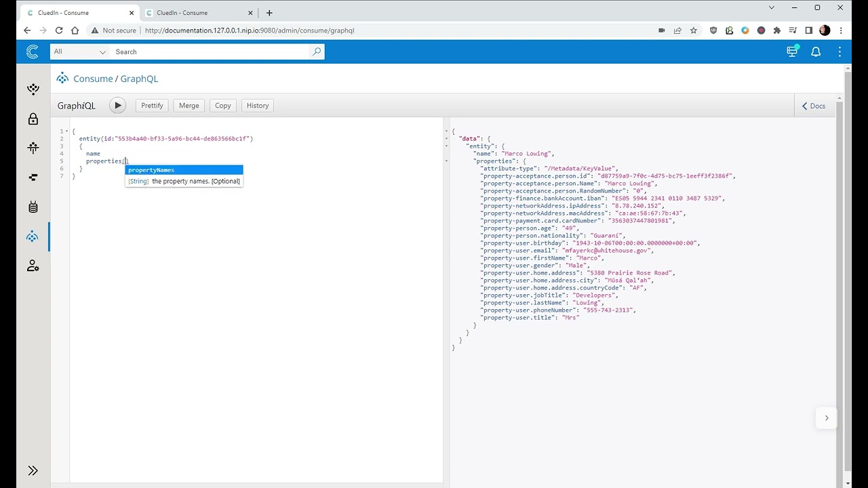Close the first CluedIn browser tab
Viewport: 868px width, 488px height.
[132, 13]
